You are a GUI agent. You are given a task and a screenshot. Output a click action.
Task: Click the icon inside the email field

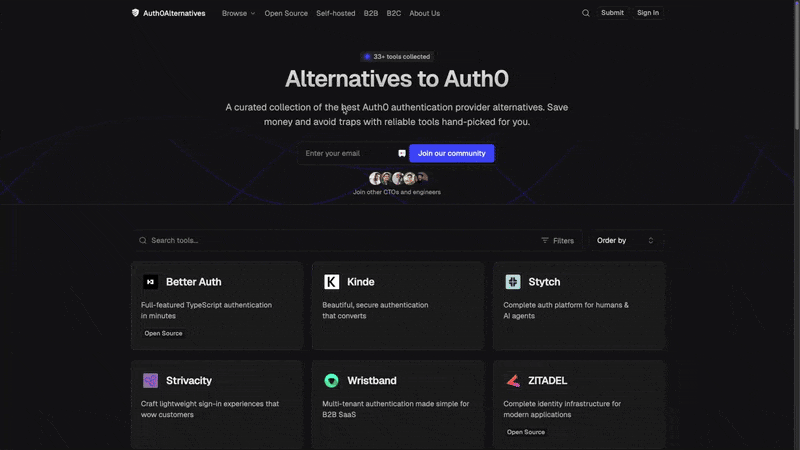(402, 153)
